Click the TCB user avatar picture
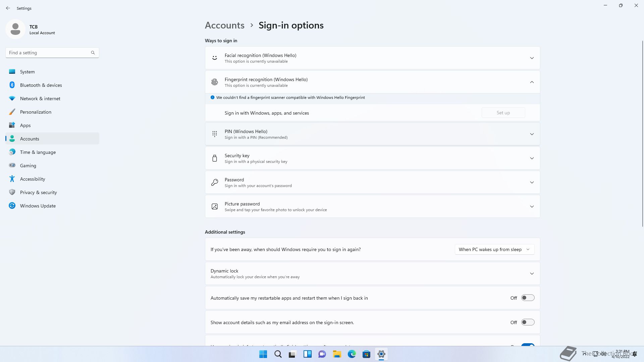Viewport: 644px width, 362px height. (x=15, y=29)
